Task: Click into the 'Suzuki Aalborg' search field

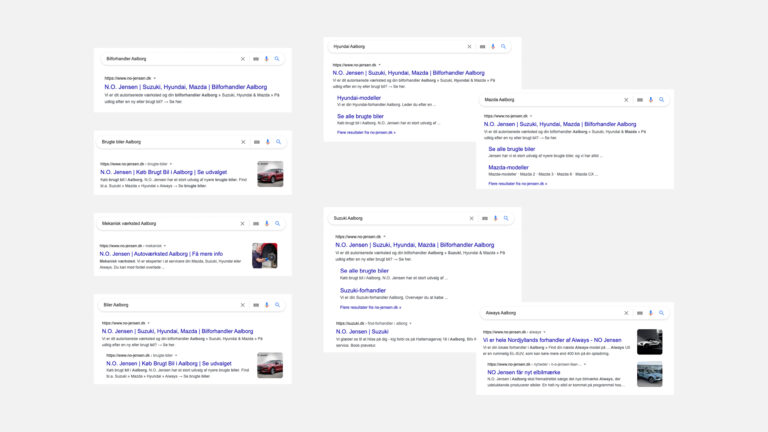Action: click(395, 218)
